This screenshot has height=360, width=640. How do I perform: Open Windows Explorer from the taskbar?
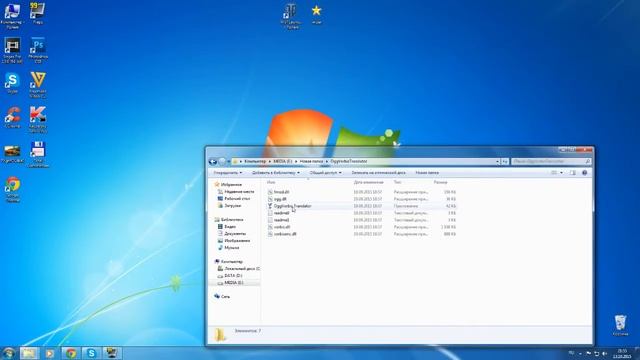click(29, 353)
